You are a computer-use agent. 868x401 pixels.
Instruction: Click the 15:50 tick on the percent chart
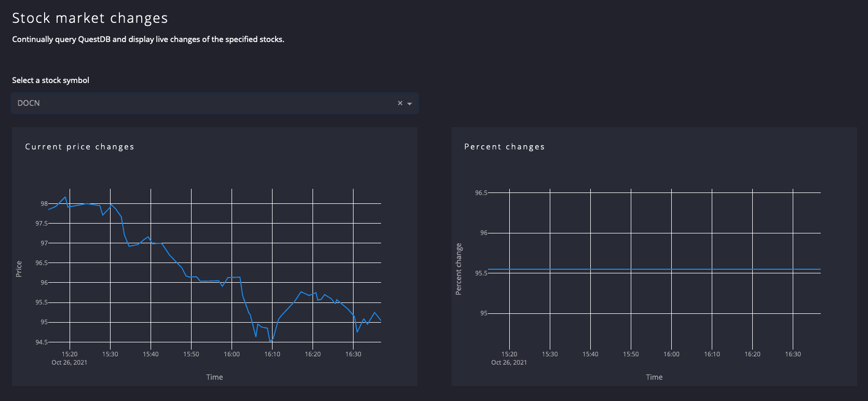pyautogui.click(x=631, y=354)
